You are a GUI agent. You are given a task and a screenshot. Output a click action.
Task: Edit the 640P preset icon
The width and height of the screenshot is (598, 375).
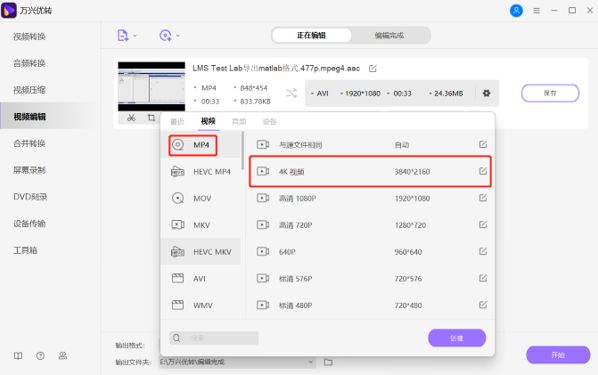coord(483,251)
